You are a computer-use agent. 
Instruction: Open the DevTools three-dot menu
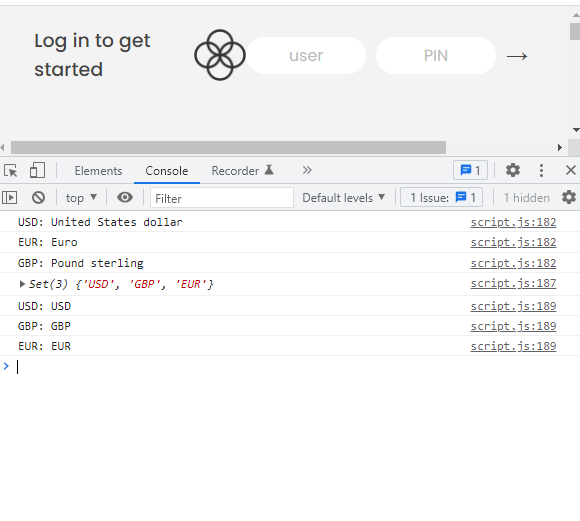click(x=541, y=171)
